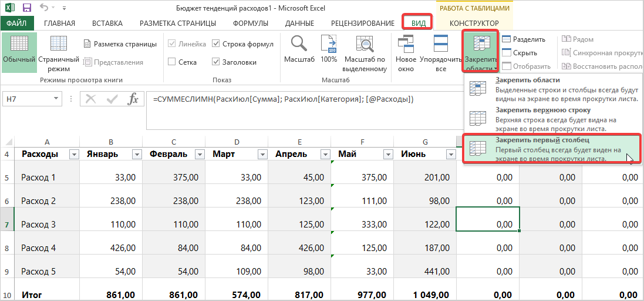Open the Апрель column filter dropdown
This screenshot has width=644, height=301.
[x=325, y=155]
